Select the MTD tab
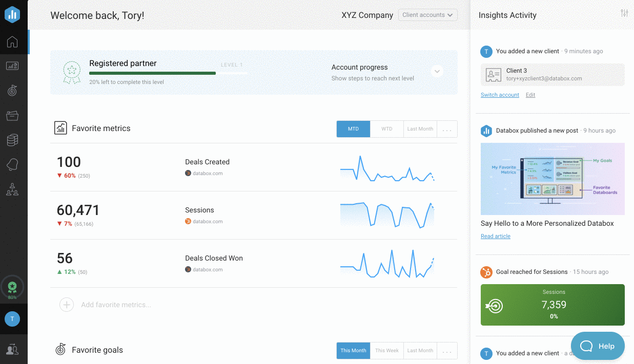Viewport: 634px width, 364px height. (x=353, y=129)
